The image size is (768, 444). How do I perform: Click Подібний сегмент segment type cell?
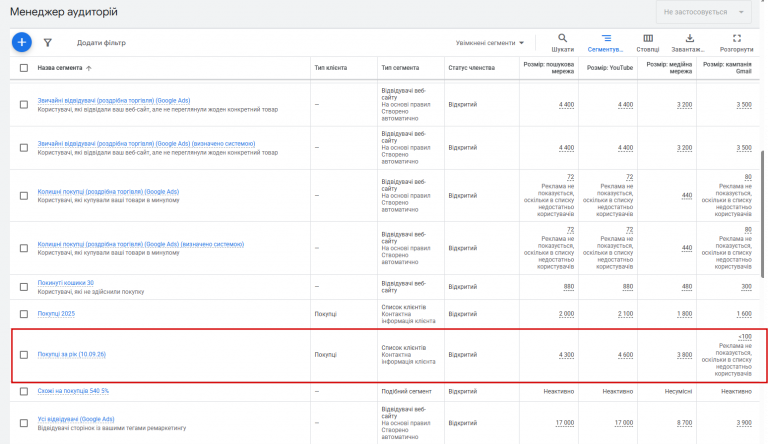(x=407, y=391)
